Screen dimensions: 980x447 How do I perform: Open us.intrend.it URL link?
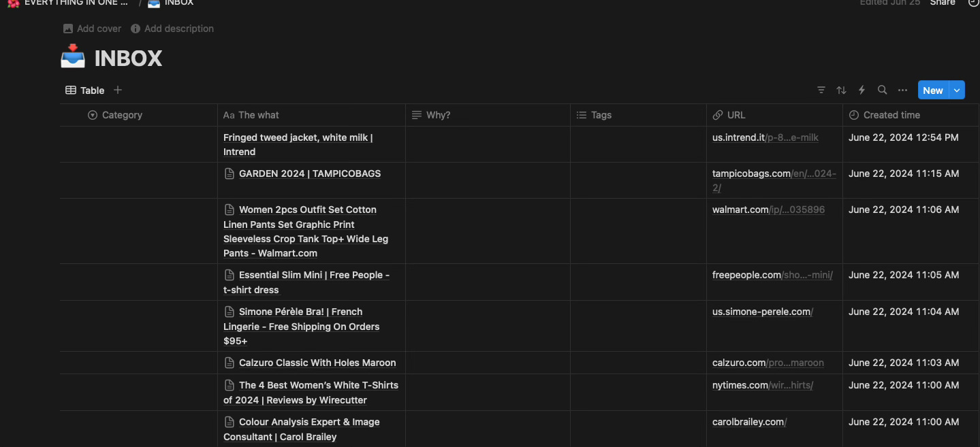pyautogui.click(x=765, y=137)
